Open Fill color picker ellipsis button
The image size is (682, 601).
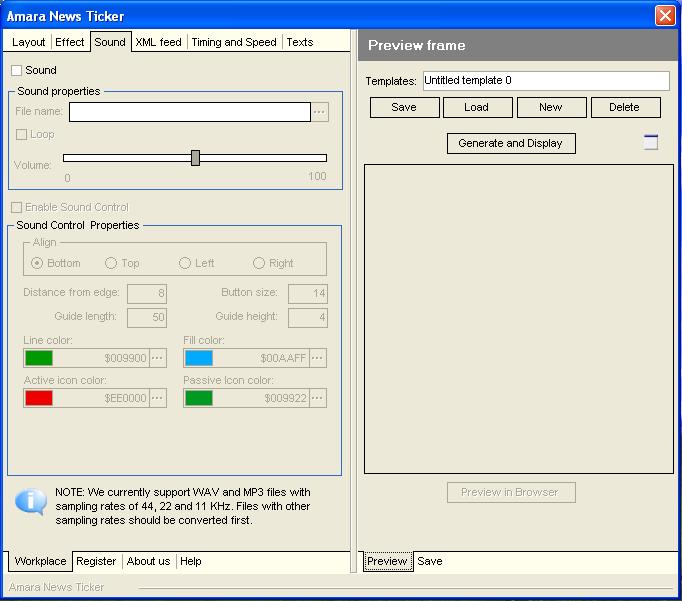[318, 358]
